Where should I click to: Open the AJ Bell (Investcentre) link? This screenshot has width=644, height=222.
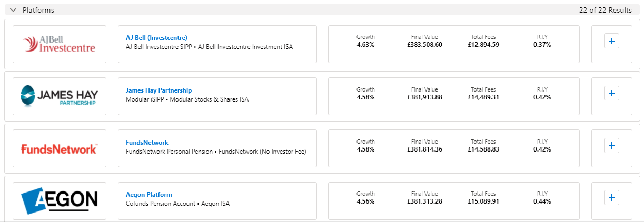(x=156, y=37)
